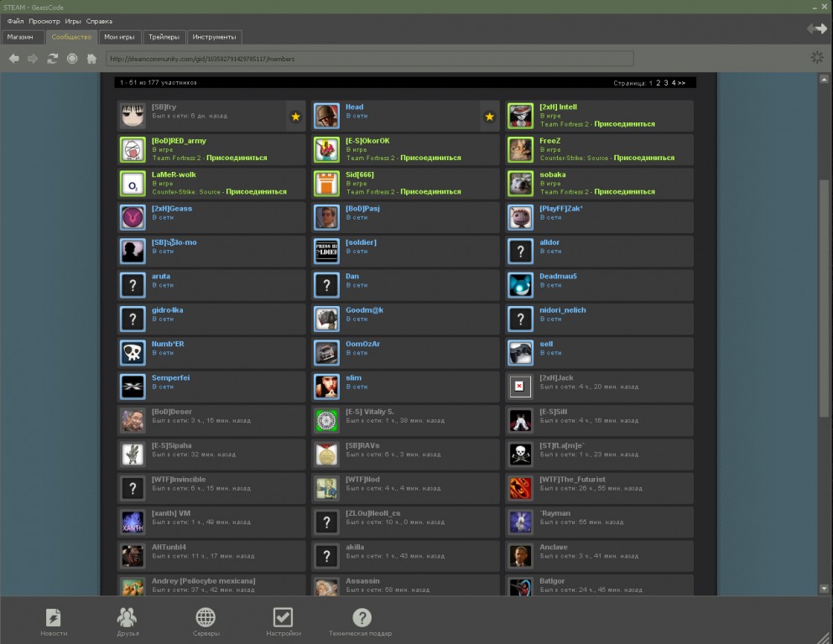Screen dimensions: 833x644
Task: Join sobaka's Team Fortress 2 game
Action: [624, 192]
